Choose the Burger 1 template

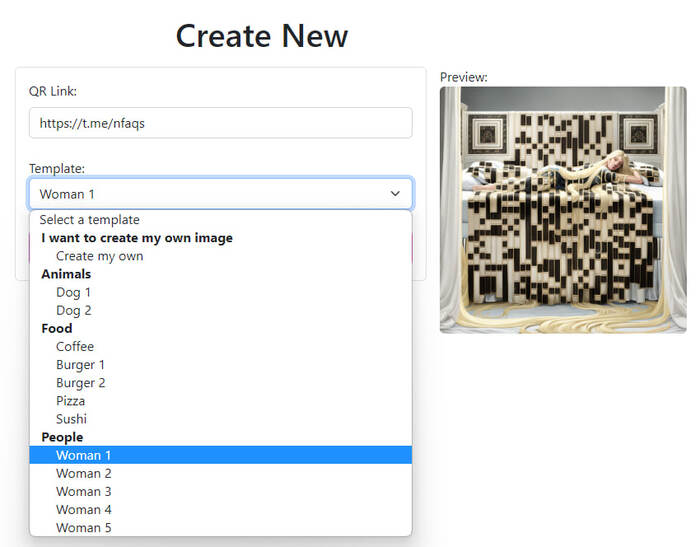221,365
